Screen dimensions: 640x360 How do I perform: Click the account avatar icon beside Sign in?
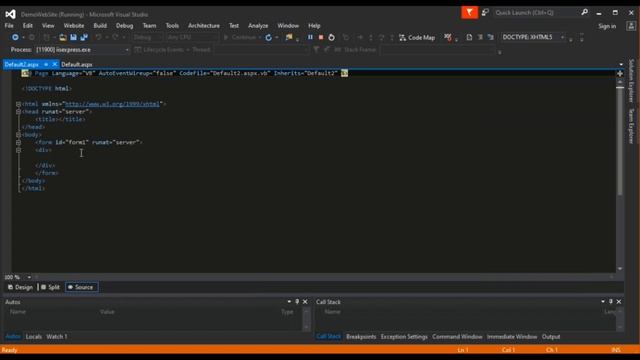click(631, 26)
